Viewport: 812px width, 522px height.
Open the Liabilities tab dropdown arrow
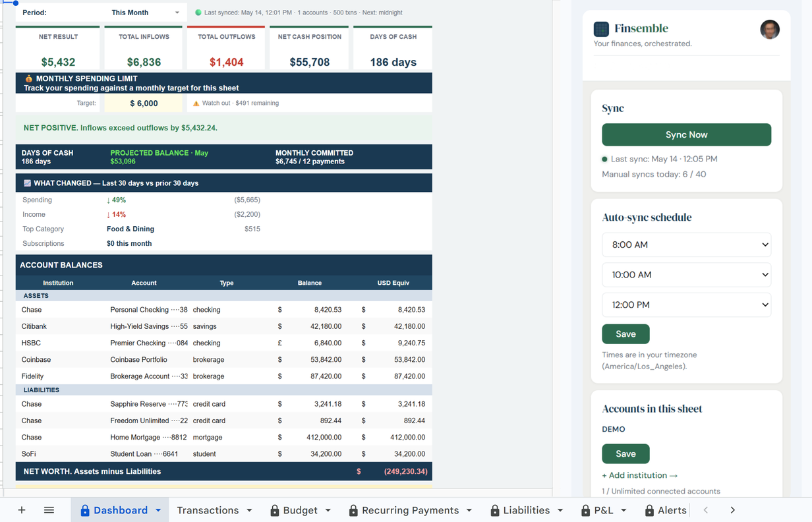coord(560,510)
